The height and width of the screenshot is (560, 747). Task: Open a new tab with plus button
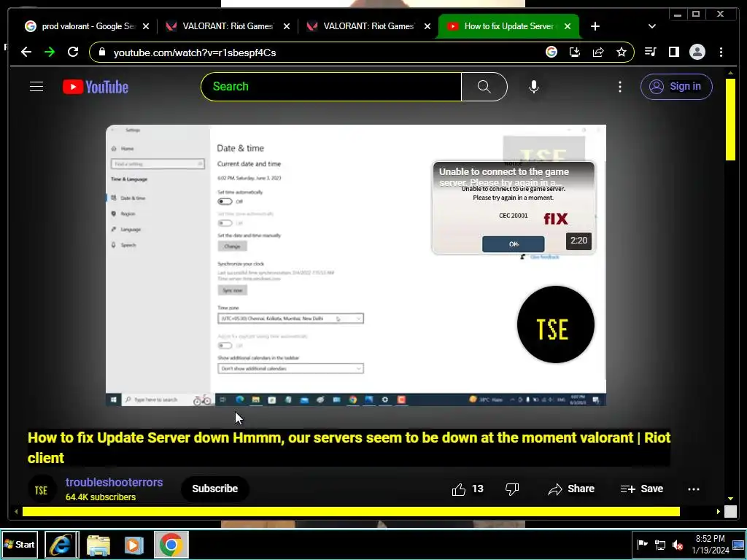point(595,26)
